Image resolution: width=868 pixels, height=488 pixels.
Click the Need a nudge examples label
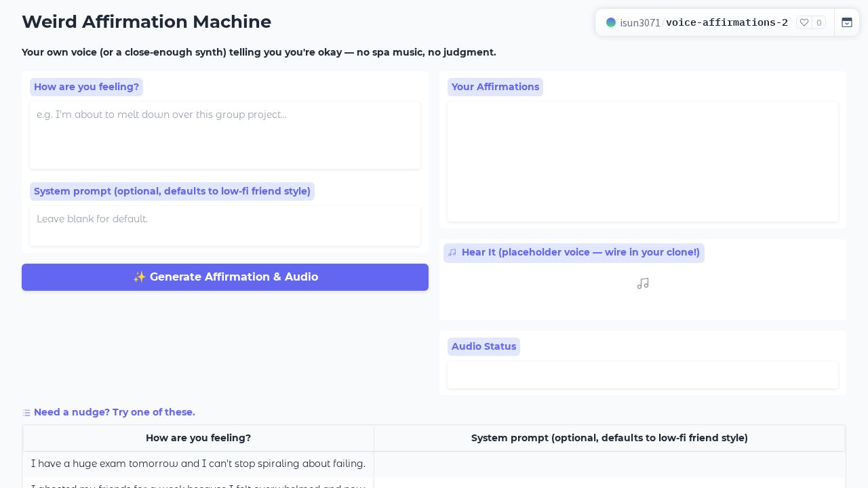point(115,412)
